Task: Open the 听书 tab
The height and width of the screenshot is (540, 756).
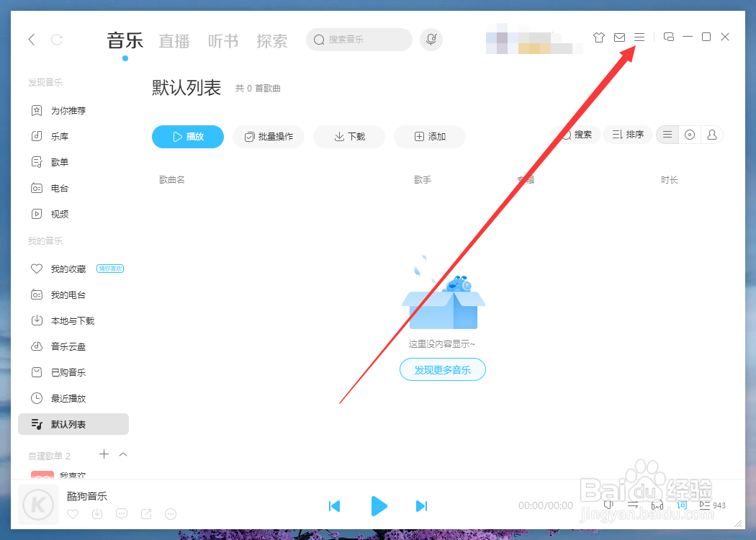Action: coord(222,41)
